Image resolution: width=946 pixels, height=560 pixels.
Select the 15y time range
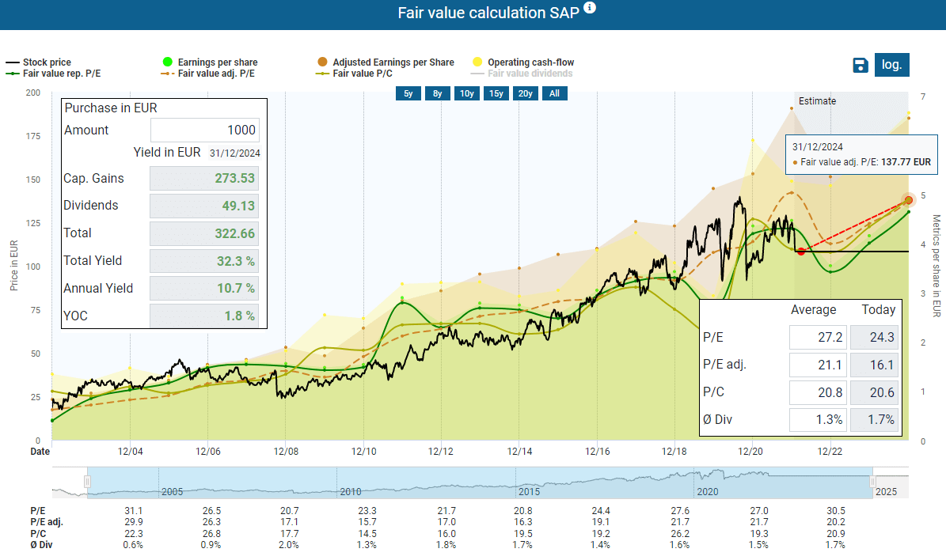(x=496, y=93)
